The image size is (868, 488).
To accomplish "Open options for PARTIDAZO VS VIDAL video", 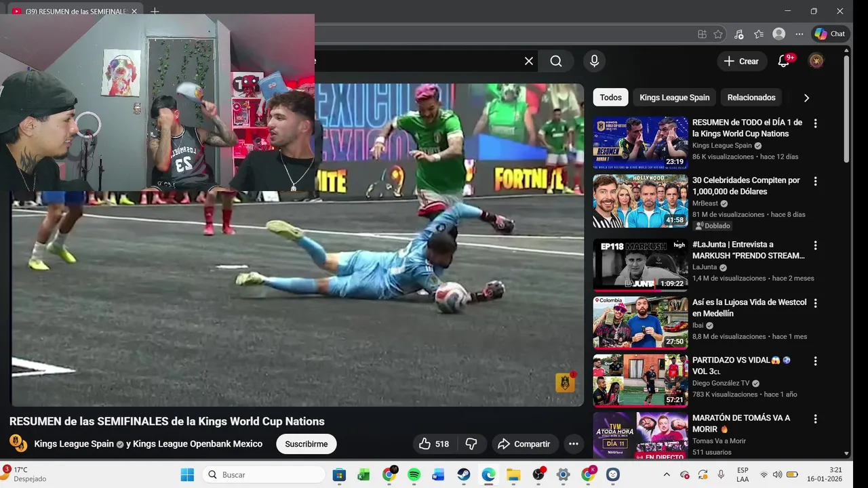I will coord(815,361).
